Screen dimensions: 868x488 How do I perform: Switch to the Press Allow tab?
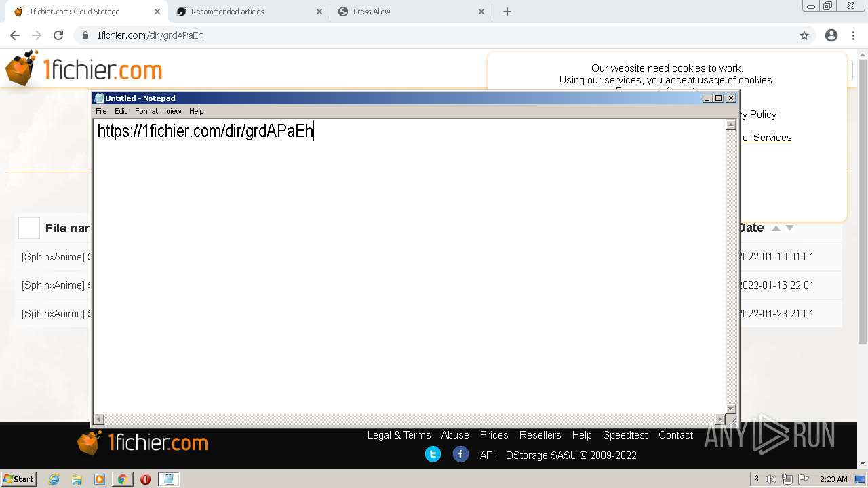(410, 12)
